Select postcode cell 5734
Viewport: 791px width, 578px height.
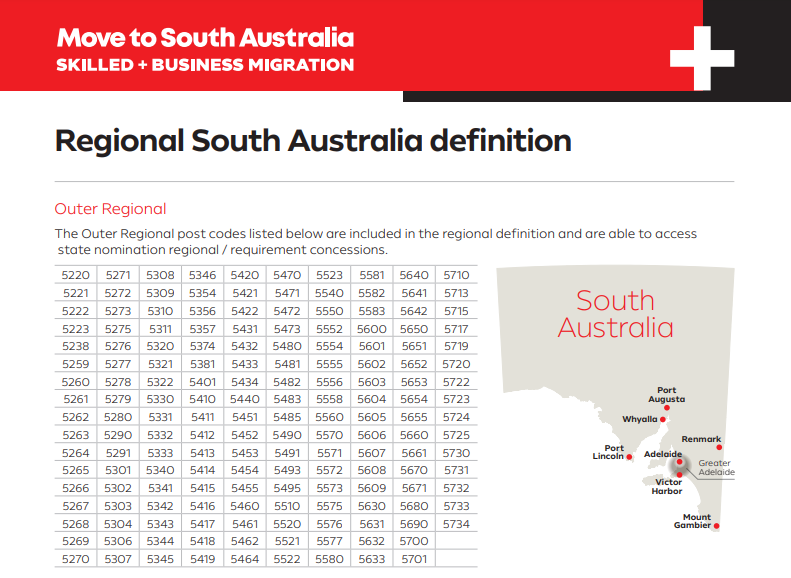click(x=457, y=524)
